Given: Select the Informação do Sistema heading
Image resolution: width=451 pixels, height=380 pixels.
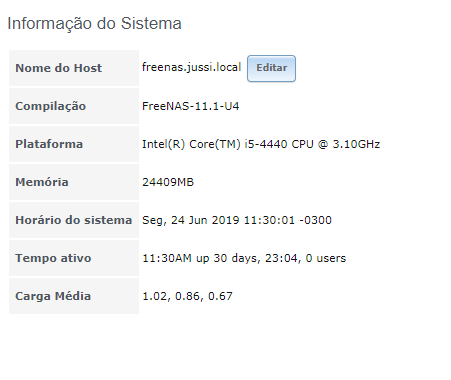Looking at the screenshot, I should click(94, 24).
